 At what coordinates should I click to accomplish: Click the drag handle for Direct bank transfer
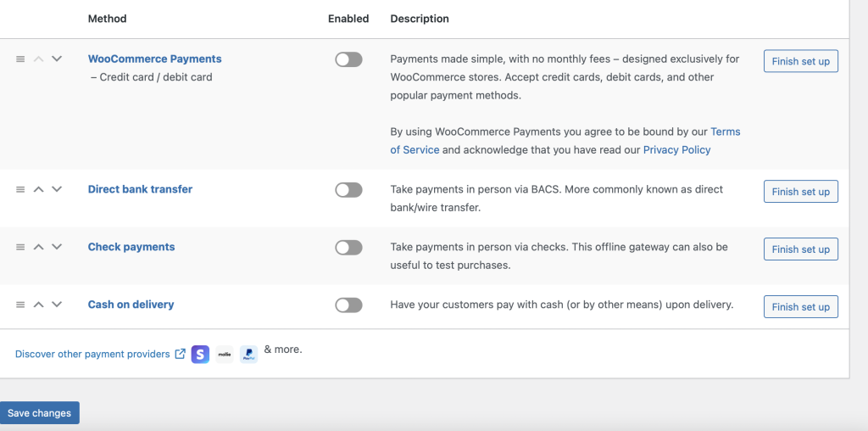(20, 189)
